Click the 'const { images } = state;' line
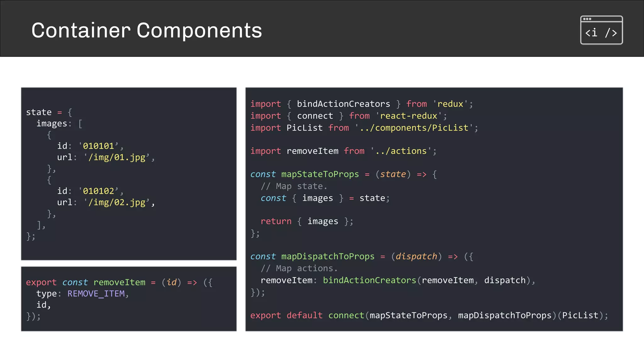 click(x=325, y=198)
